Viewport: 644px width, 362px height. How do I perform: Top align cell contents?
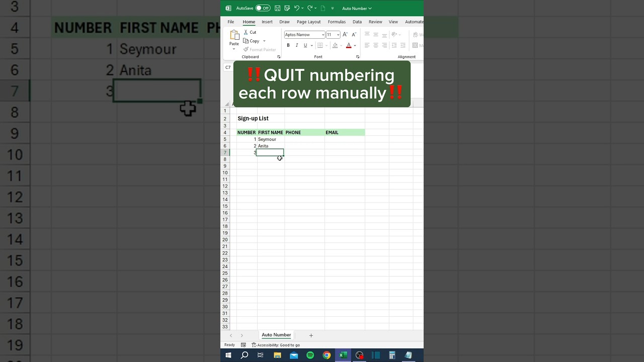[367, 35]
